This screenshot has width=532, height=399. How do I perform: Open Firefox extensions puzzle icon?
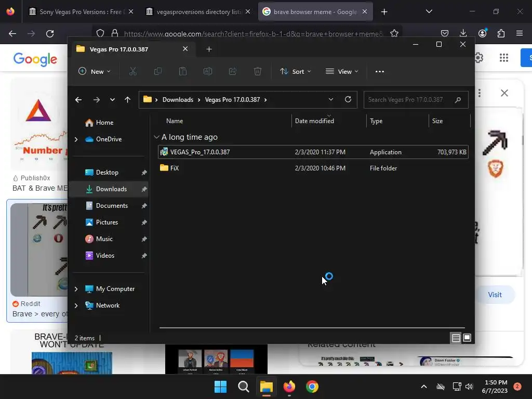(x=501, y=33)
